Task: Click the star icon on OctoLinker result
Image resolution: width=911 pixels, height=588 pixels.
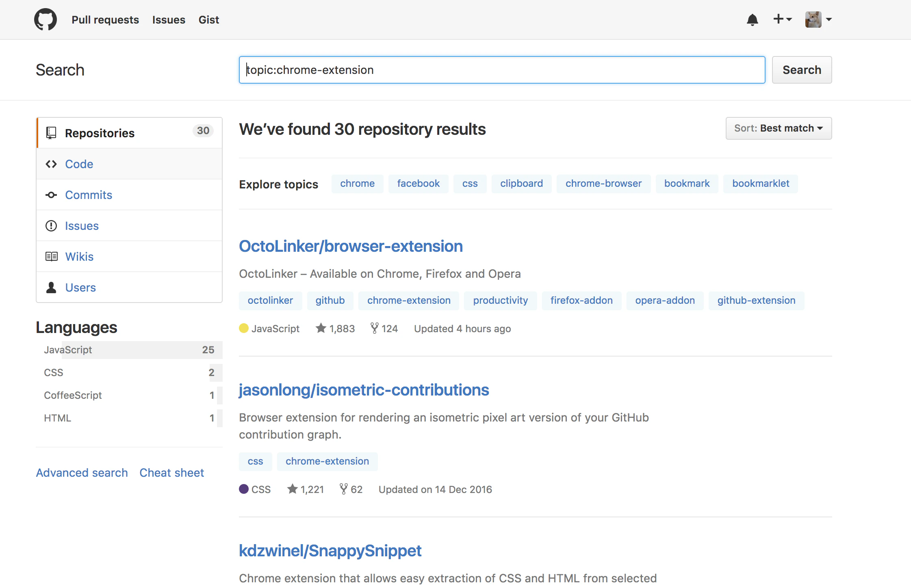Action: 321,328
